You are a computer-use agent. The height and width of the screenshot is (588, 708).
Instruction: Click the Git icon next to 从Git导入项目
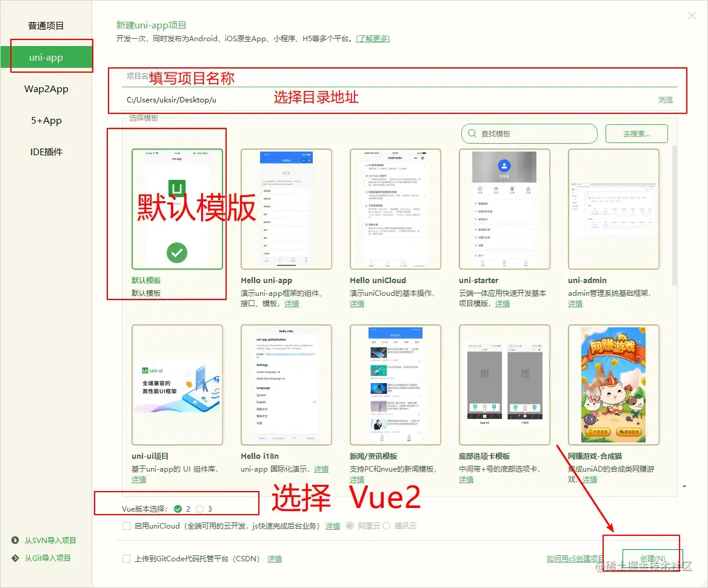point(13,558)
